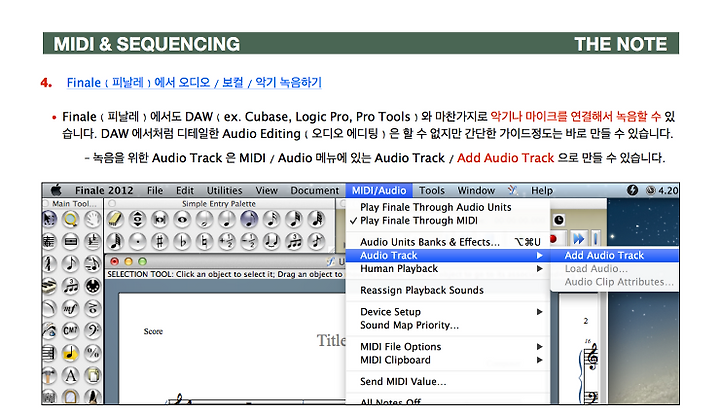Select the Repitch tool with up-down arrows
Viewport: 720px width, 415px height.
(x=137, y=219)
